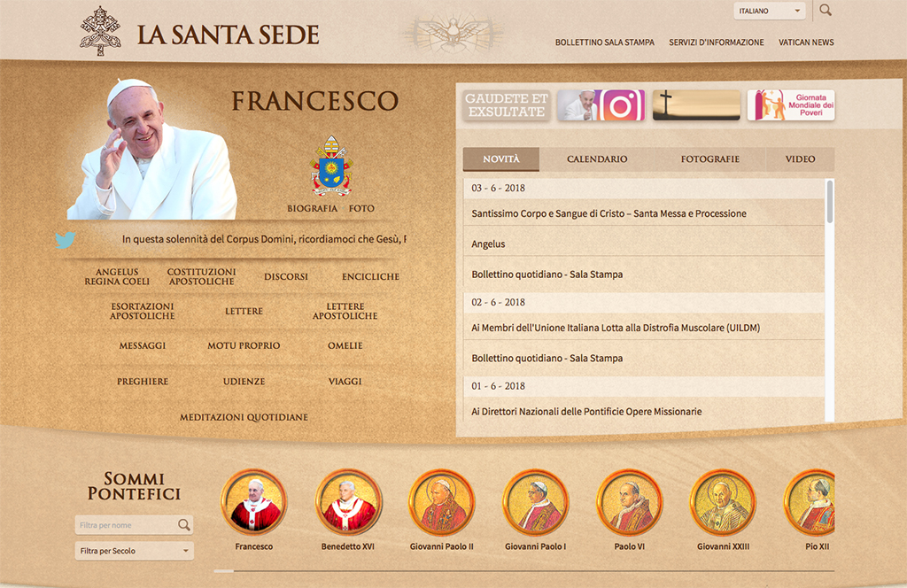Expand the Italiano language dropdown
Image resolution: width=907 pixels, height=588 pixels.
click(x=769, y=12)
